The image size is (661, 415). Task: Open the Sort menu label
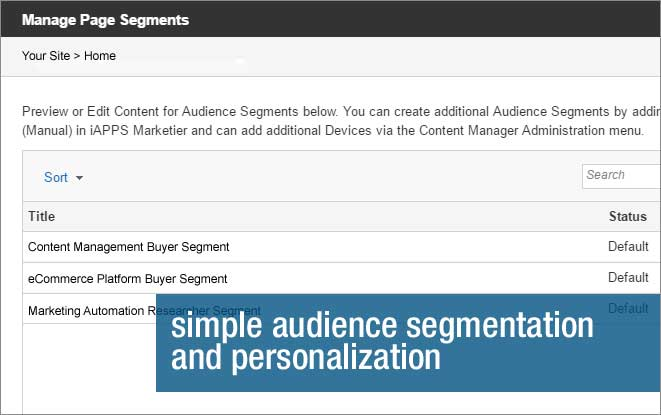56,177
